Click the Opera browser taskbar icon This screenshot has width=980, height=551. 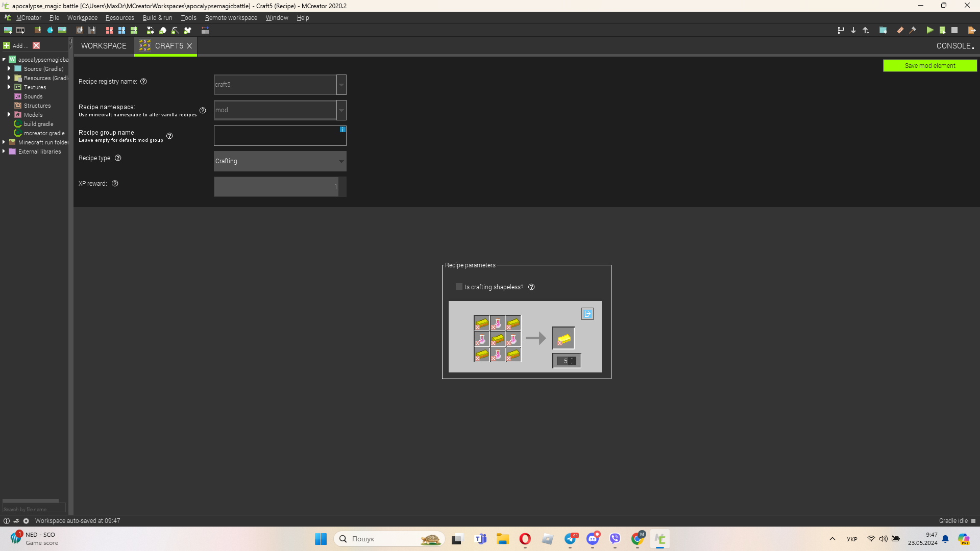tap(525, 539)
